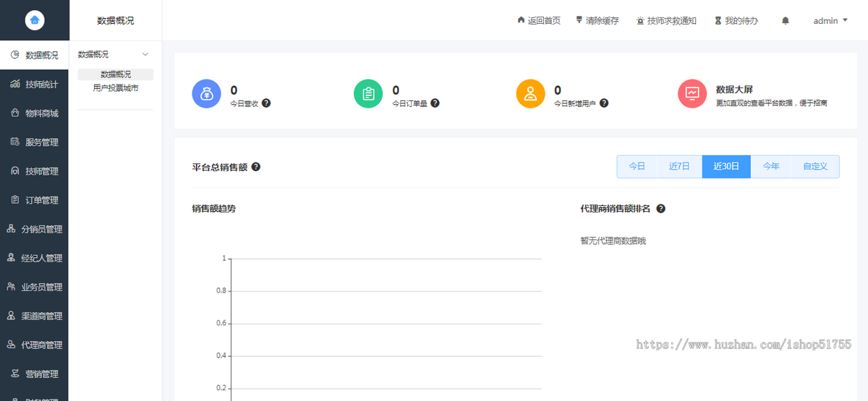Click the blue 今日营收 money bag icon

[x=206, y=94]
